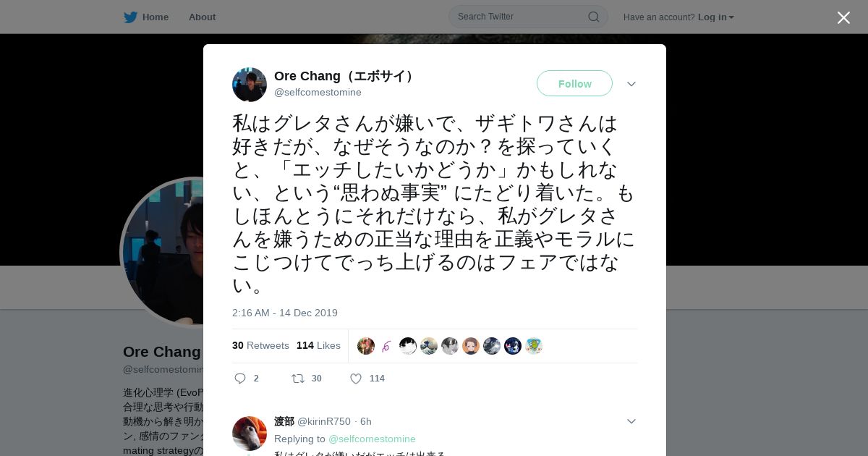
Task: View the 114 Likes list
Action: (x=318, y=346)
